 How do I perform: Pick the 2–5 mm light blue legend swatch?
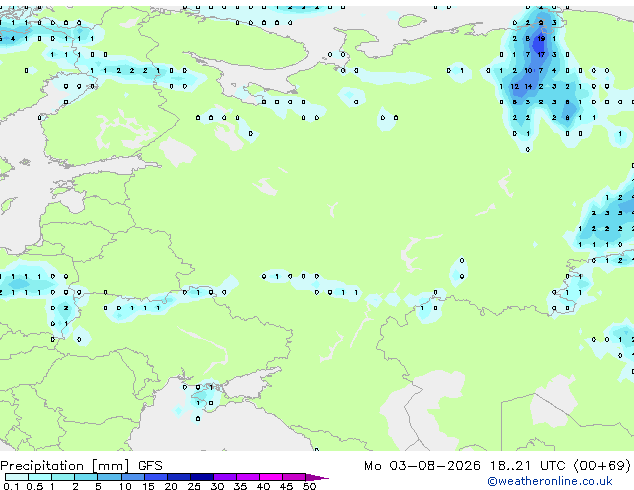(86, 477)
